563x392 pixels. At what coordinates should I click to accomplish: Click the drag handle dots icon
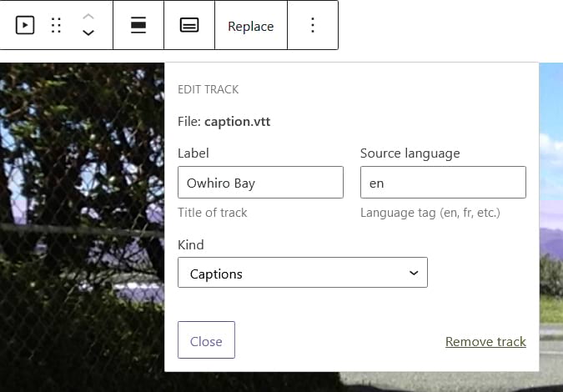coord(57,26)
